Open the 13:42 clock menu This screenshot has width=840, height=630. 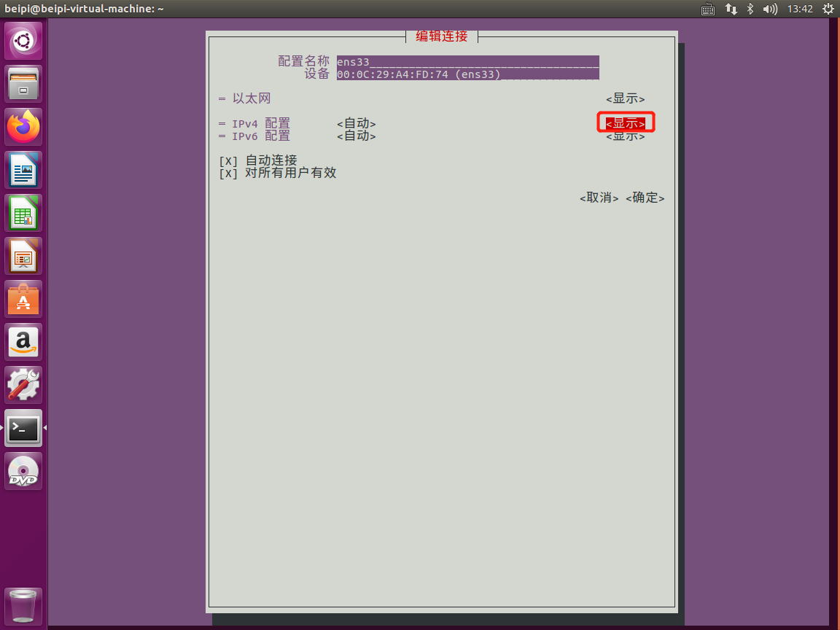800,9
